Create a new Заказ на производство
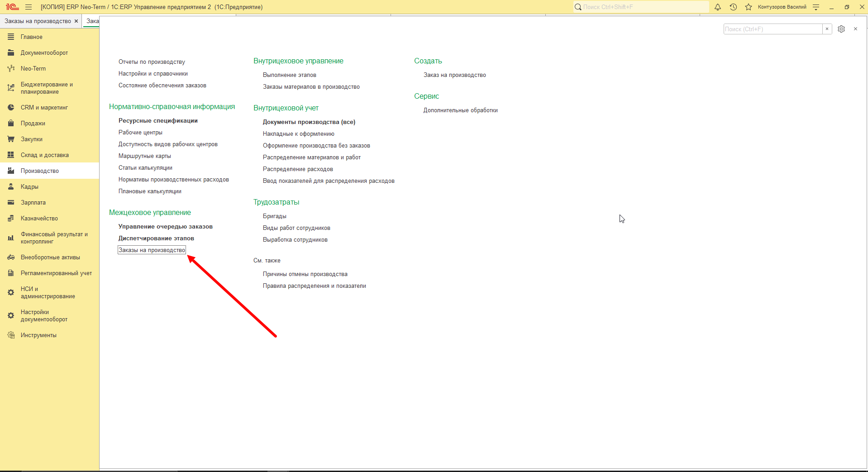 tap(454, 75)
